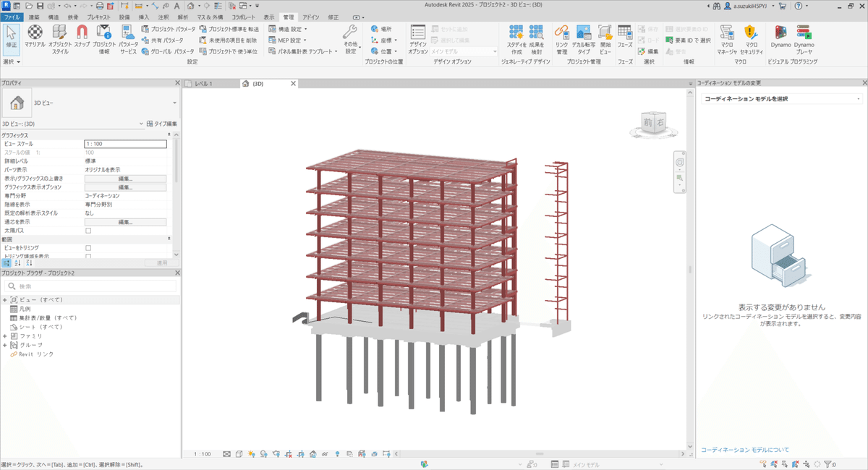Toggle the 太陽パス checkbox
The image size is (868, 470).
point(88,231)
